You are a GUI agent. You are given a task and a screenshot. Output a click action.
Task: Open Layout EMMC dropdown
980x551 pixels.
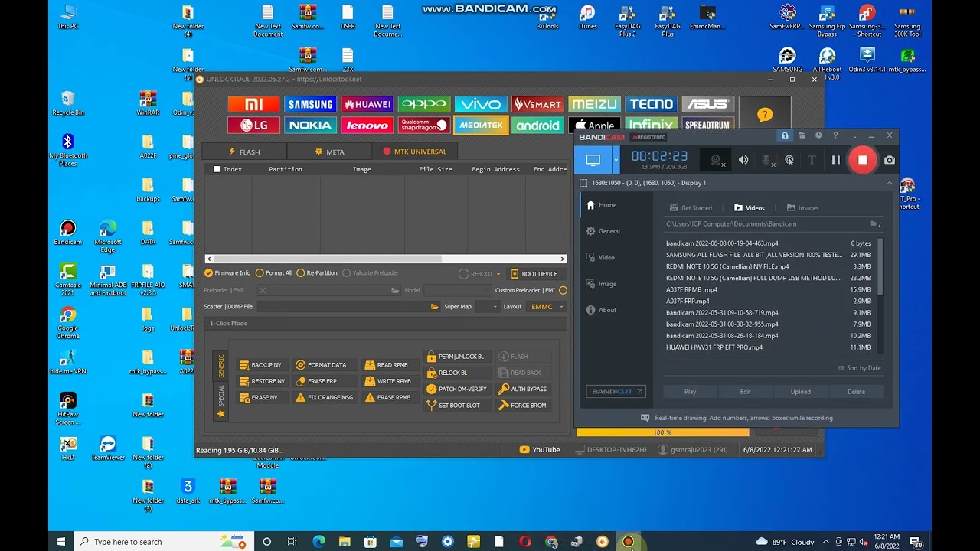tap(546, 307)
